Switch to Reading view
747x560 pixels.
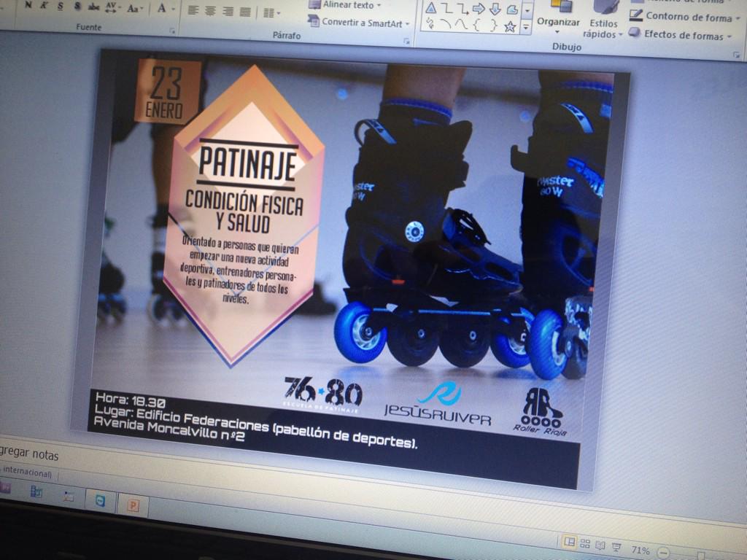[x=600, y=545]
